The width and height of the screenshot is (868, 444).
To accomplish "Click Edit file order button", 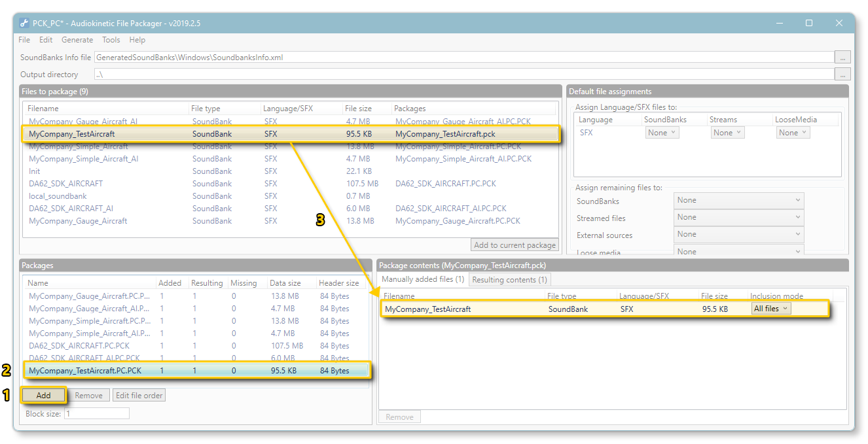I will [x=139, y=396].
